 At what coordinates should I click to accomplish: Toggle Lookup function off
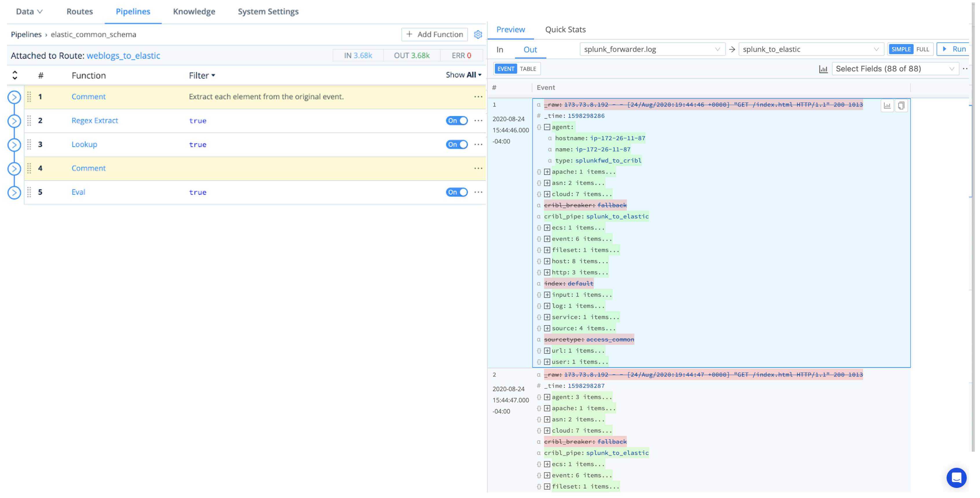(456, 144)
